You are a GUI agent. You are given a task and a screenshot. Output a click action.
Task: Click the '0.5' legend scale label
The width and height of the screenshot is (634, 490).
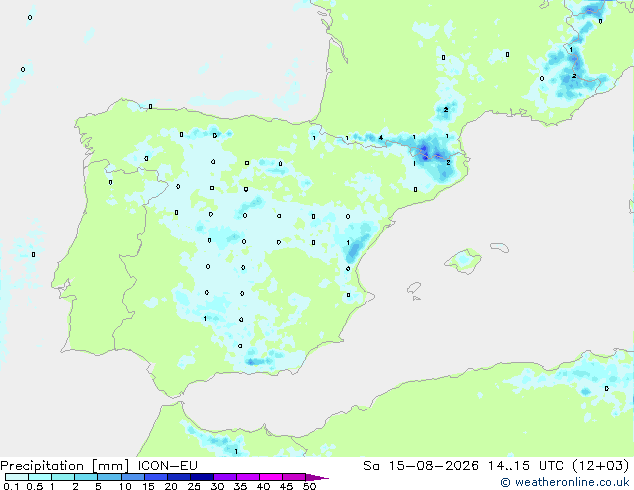coord(35,486)
